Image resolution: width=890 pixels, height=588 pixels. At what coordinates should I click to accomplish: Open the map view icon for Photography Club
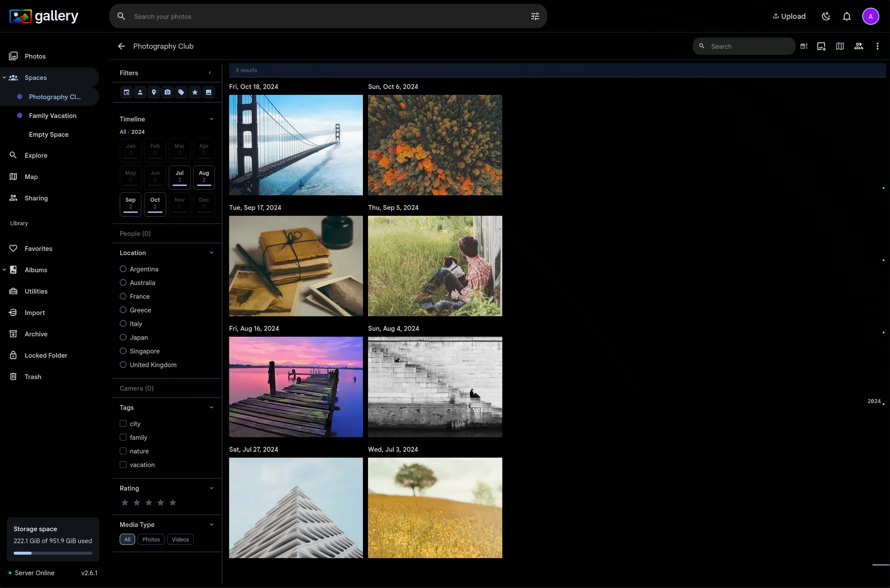[x=840, y=46]
